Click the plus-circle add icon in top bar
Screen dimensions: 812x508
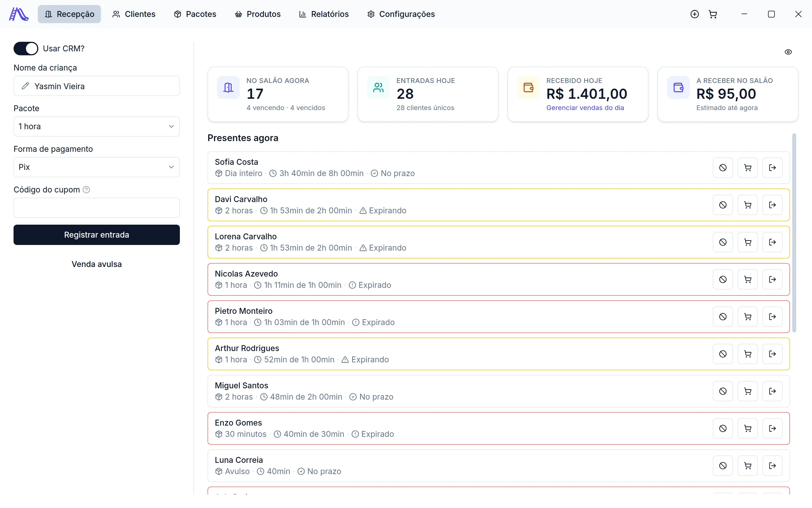click(694, 14)
